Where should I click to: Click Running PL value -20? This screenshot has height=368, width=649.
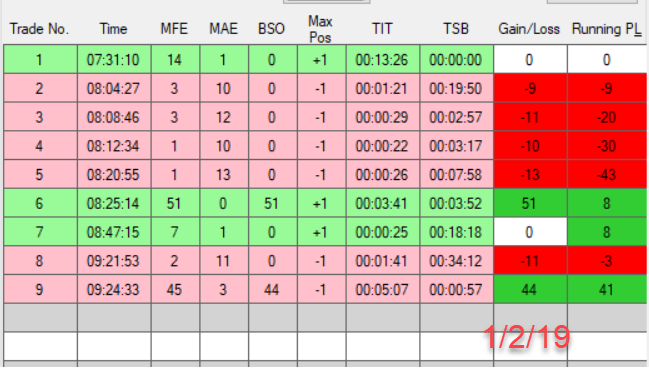point(607,117)
